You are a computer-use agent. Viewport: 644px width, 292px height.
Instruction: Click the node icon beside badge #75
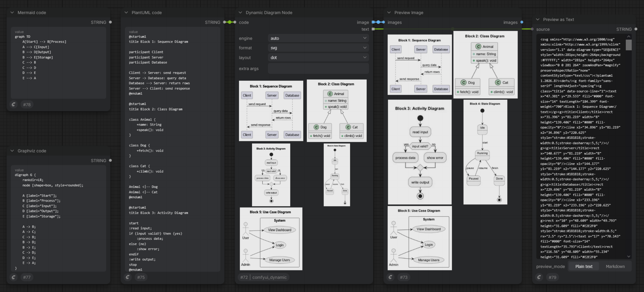128,277
